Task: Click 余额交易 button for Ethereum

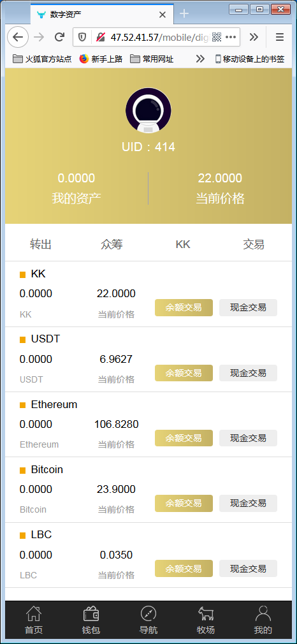Action: [x=184, y=438]
